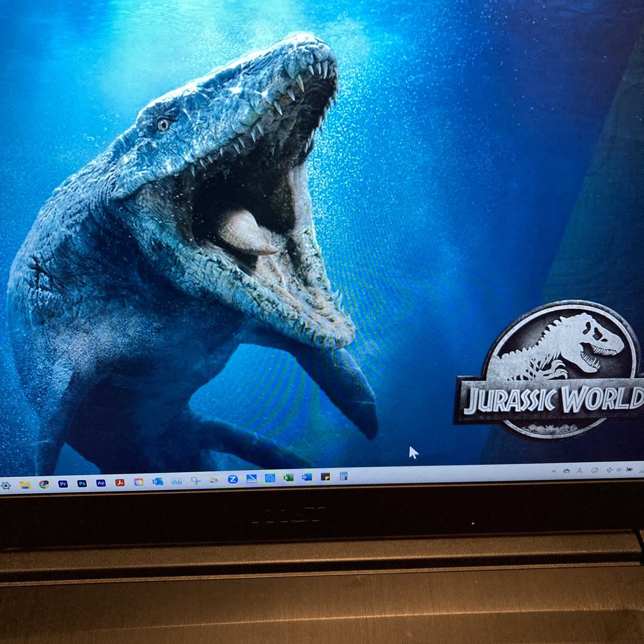Viewport: 644px width, 644px height.
Task: Open Sticky Notes from taskbar
Action: (326, 476)
